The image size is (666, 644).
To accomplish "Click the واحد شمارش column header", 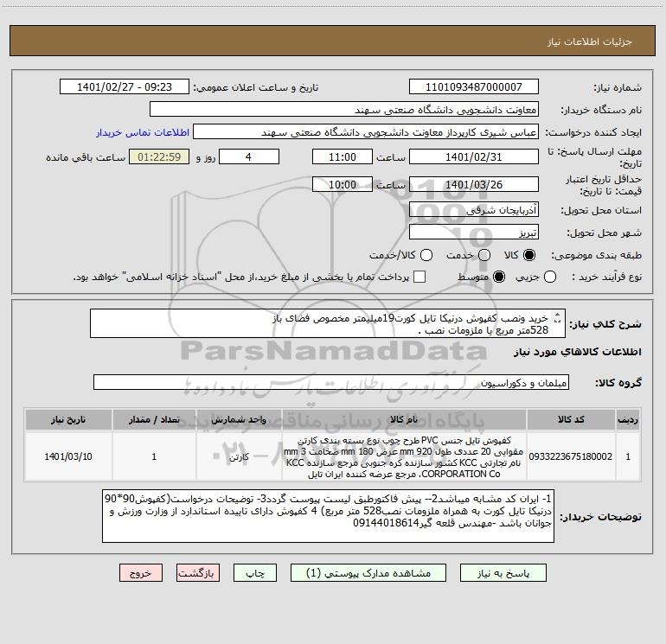I will pyautogui.click(x=239, y=419).
